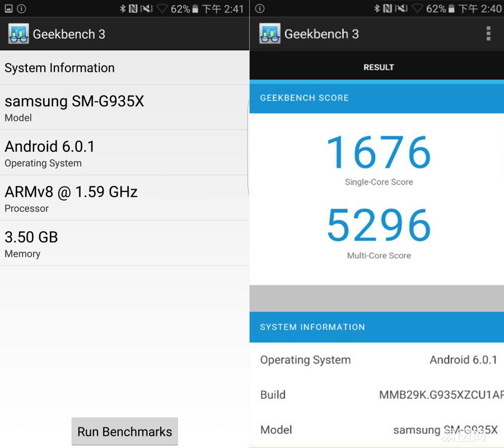Tap the picture notification icon in left status bar

(x=8, y=8)
